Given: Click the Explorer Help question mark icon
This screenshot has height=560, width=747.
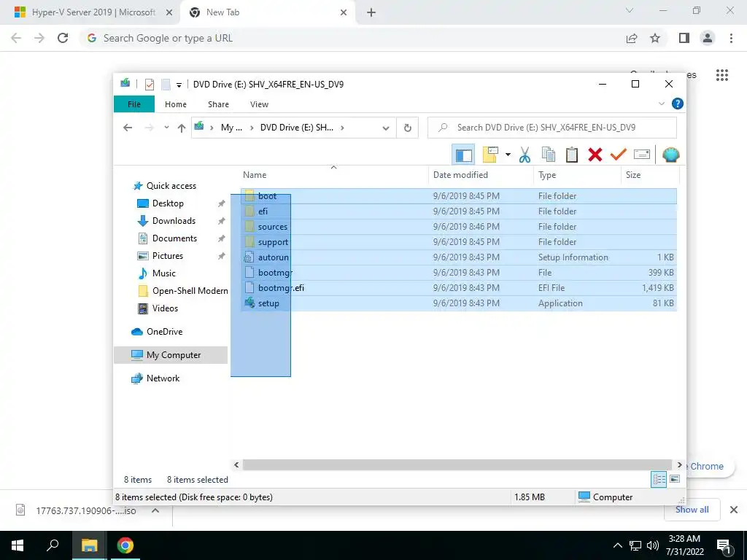Looking at the screenshot, I should pos(677,104).
